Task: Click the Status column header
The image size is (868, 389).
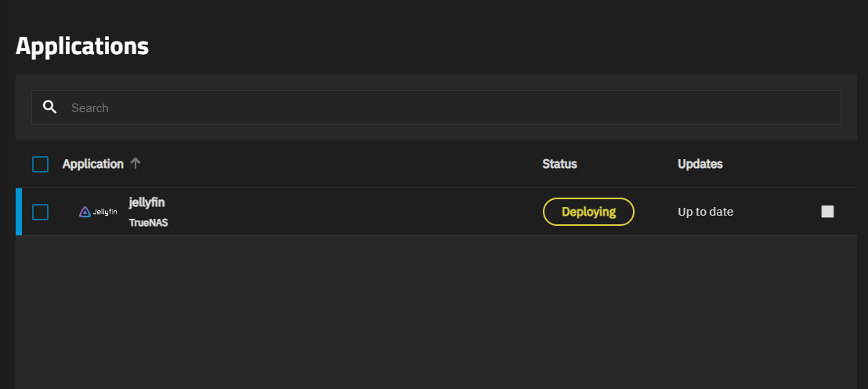Action: tap(559, 164)
